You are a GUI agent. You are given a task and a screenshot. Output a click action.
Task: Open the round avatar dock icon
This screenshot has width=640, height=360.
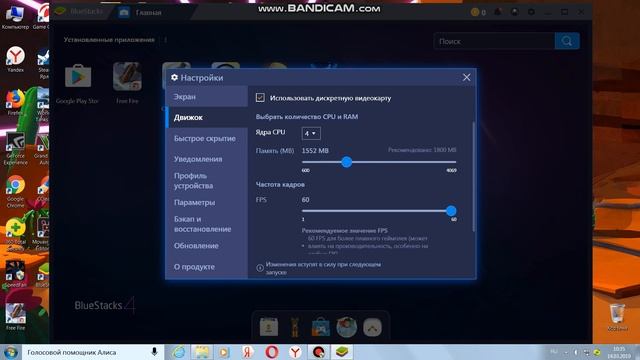click(347, 327)
